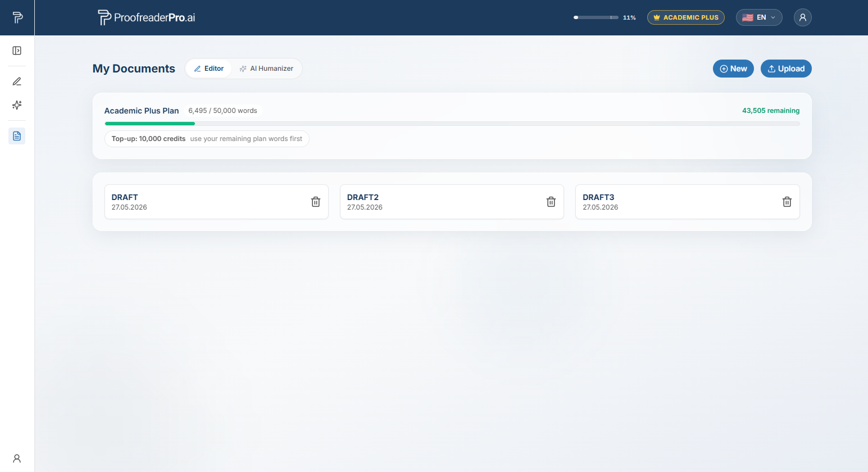Screen dimensions: 868x472
Task: Open the EN language dropdown
Action: 759,17
